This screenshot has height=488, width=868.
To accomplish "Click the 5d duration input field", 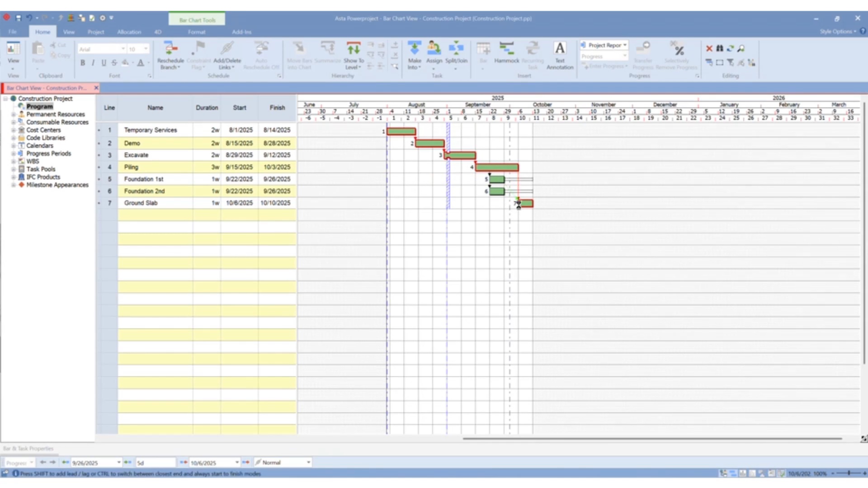I will pos(155,463).
